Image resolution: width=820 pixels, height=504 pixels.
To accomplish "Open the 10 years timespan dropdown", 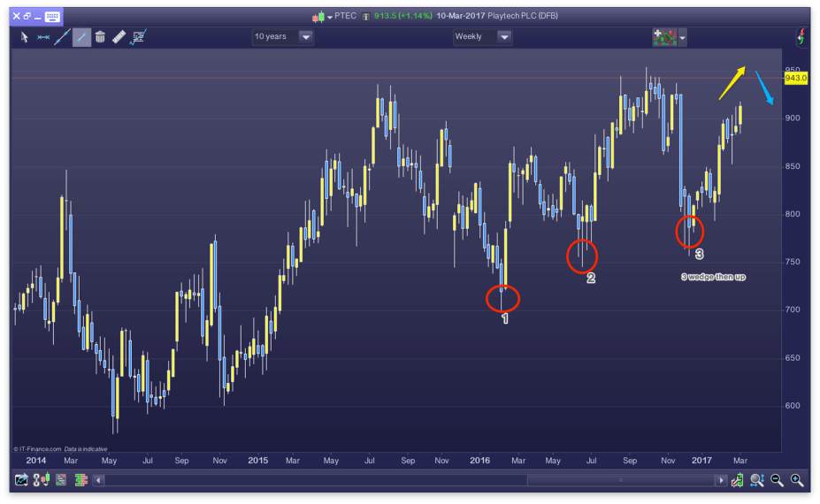I will (282, 37).
